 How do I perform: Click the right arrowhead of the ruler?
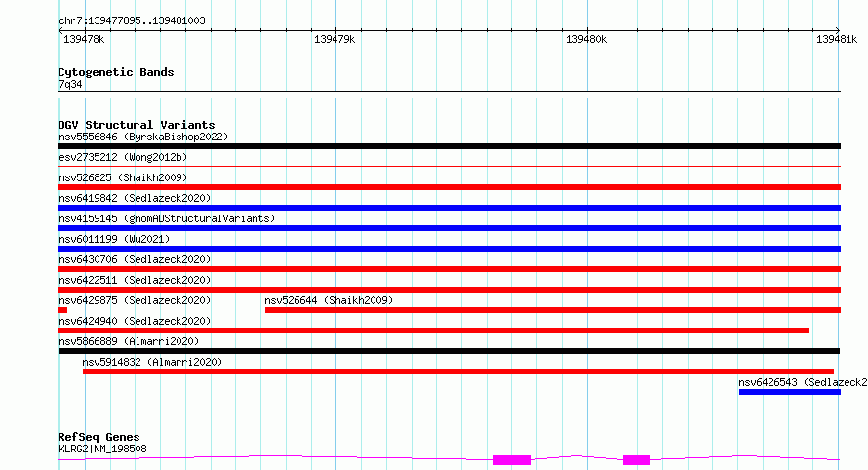point(838,30)
